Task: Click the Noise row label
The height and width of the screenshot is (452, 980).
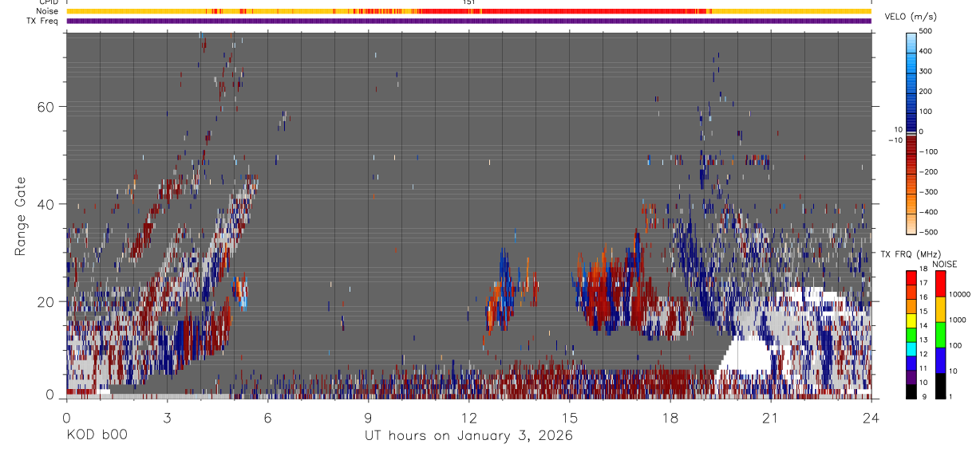Action: [x=47, y=11]
